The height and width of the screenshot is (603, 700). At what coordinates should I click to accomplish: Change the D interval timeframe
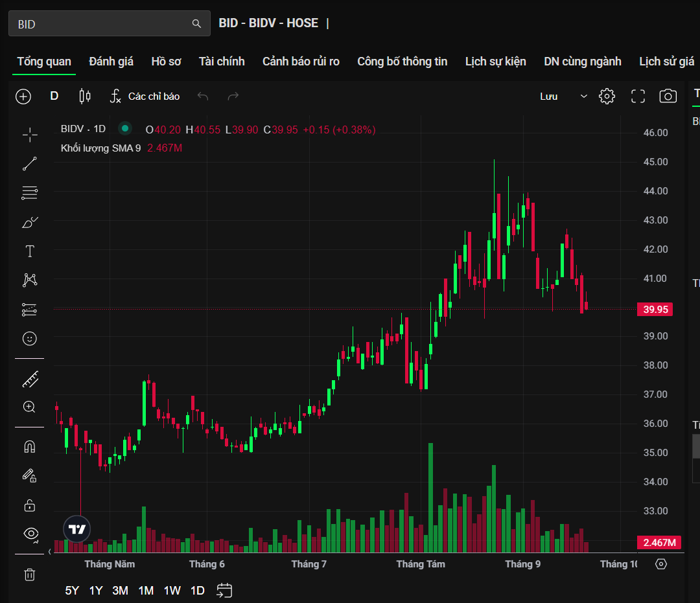(x=54, y=96)
